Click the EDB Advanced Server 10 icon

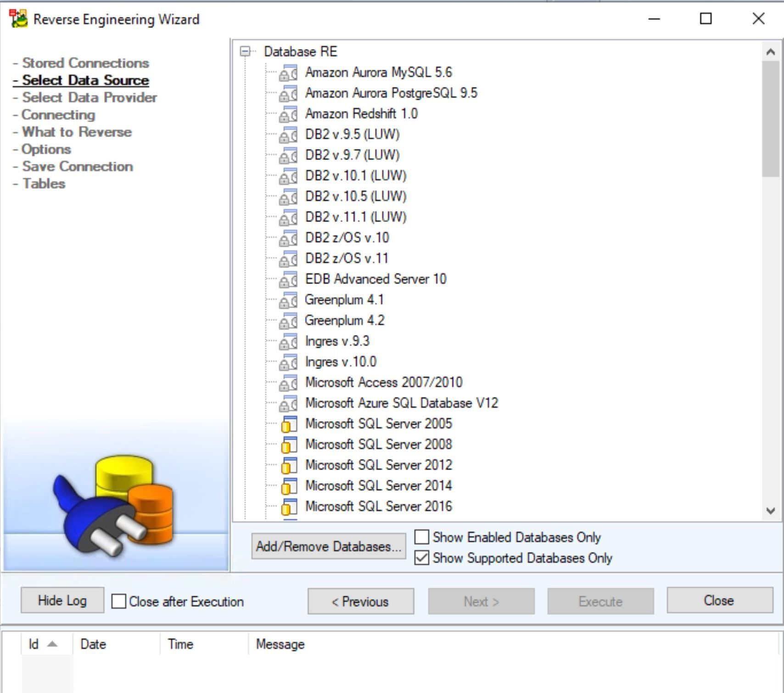pos(288,279)
